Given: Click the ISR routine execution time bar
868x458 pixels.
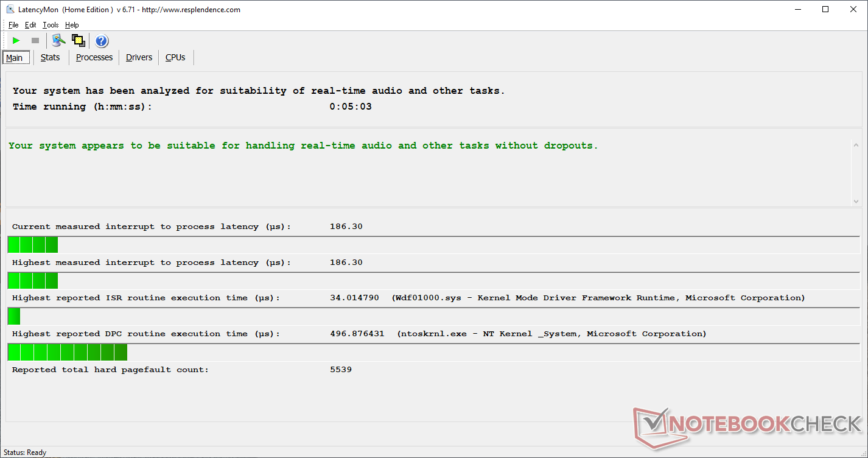Looking at the screenshot, I should [x=14, y=317].
